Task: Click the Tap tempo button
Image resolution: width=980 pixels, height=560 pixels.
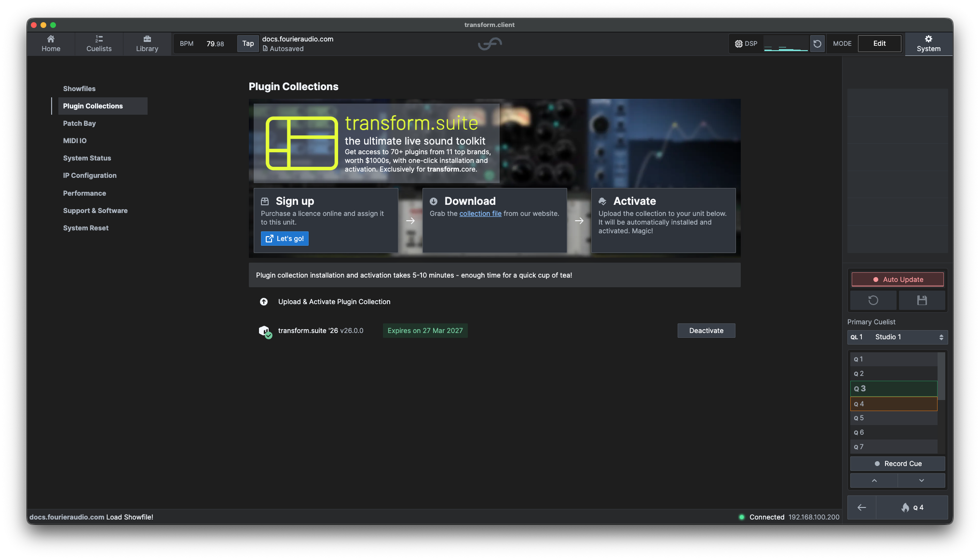Action: coord(248,43)
